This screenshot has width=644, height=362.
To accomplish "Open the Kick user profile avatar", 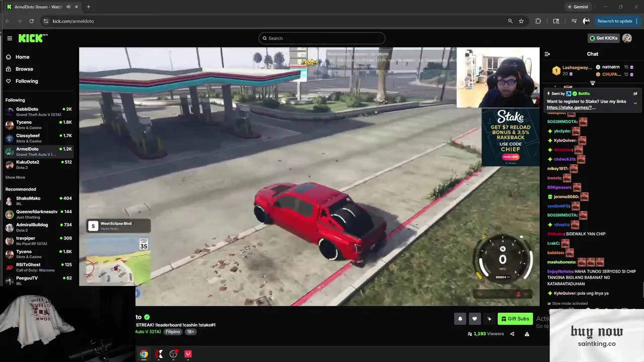I will (x=627, y=38).
